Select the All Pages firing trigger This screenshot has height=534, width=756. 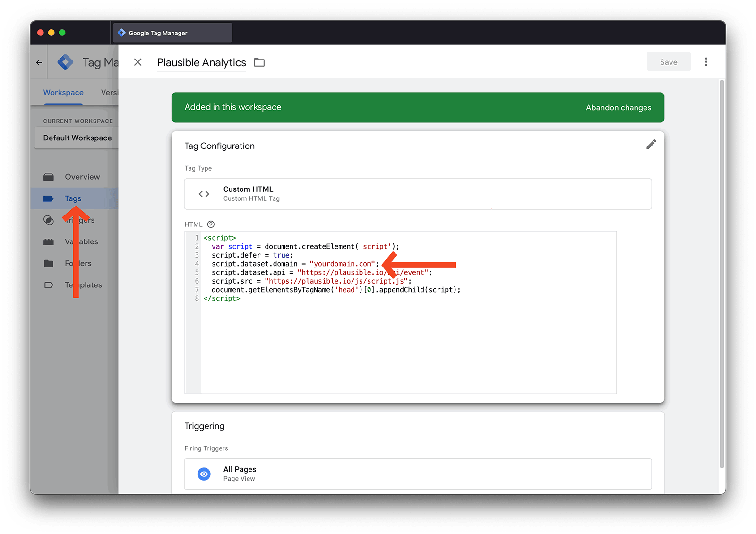click(418, 474)
